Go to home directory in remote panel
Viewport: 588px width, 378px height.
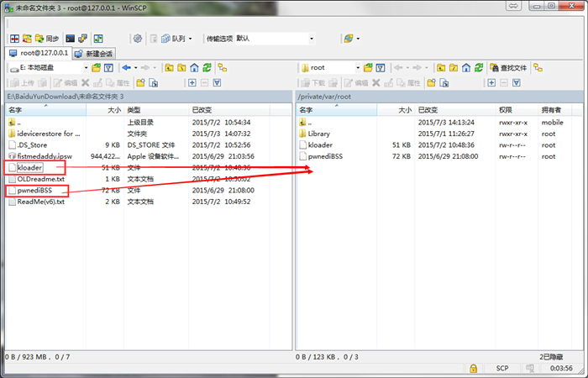tap(466, 68)
